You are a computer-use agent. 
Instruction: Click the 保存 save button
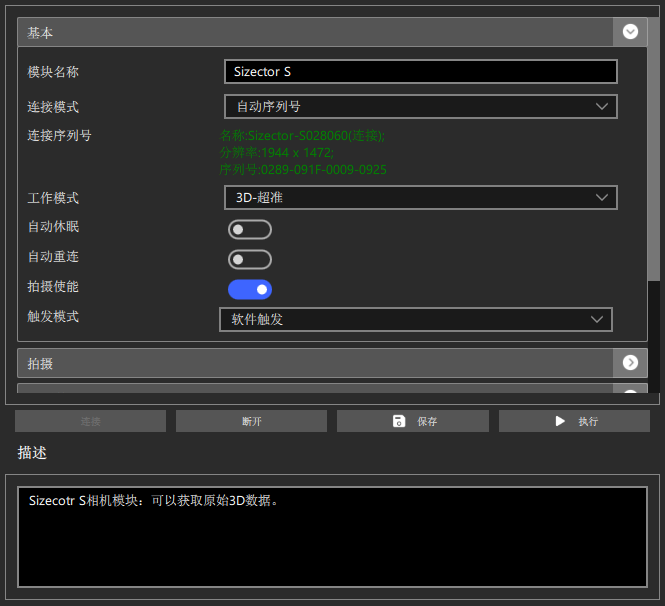(413, 421)
